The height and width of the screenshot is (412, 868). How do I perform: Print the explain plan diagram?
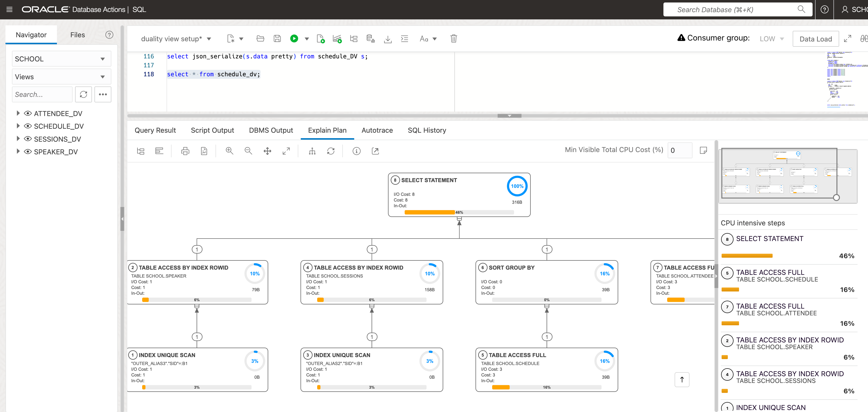(185, 151)
